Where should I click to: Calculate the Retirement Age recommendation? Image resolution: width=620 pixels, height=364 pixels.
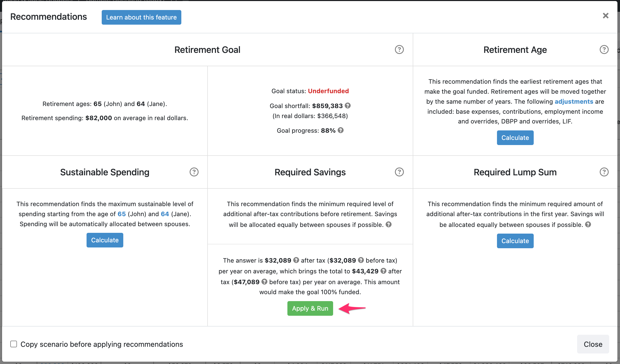click(515, 138)
